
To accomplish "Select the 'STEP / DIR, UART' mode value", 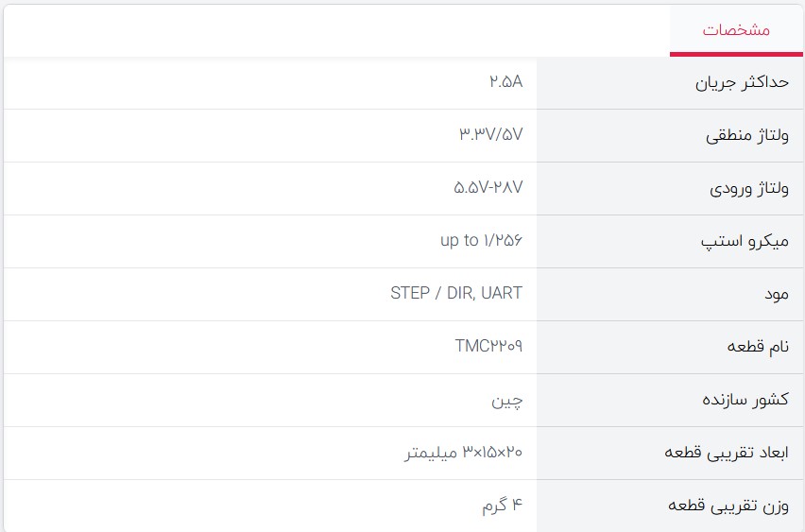I will click(x=456, y=294).
